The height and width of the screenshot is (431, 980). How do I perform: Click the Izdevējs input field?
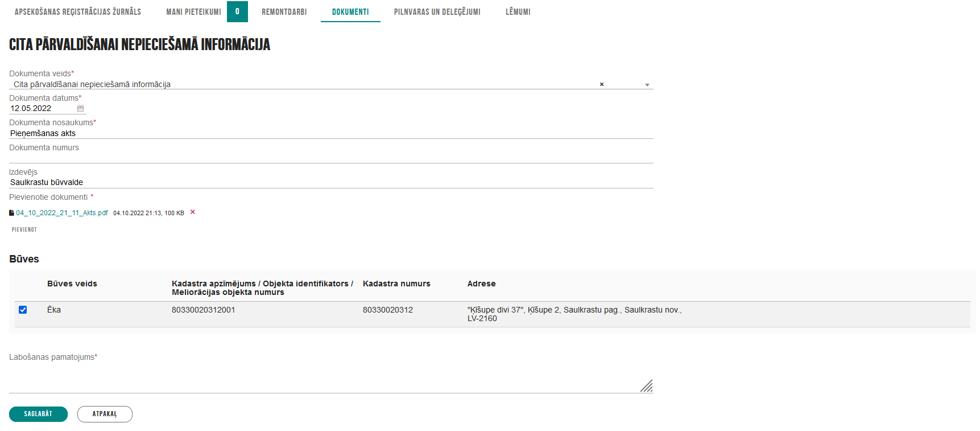(x=331, y=182)
